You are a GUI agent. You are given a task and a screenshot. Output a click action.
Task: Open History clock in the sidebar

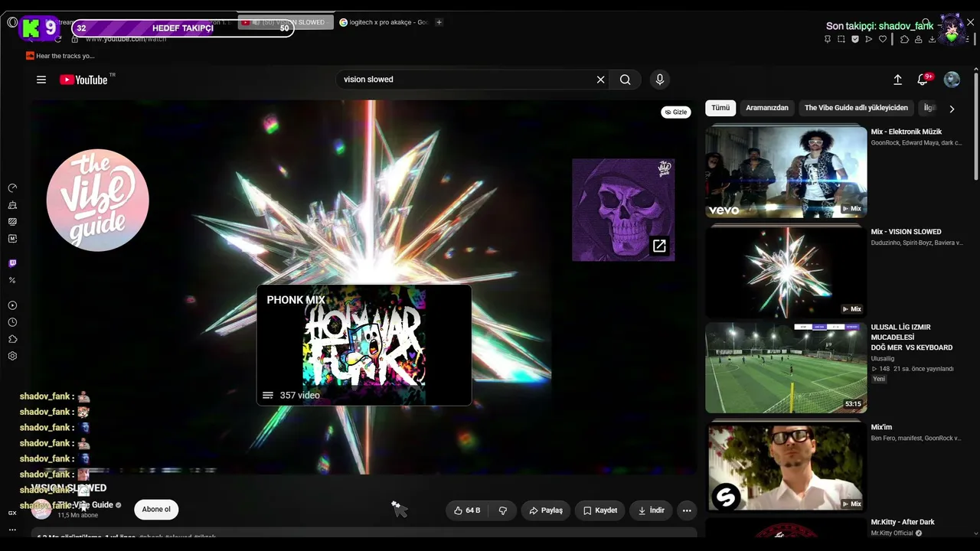[12, 322]
